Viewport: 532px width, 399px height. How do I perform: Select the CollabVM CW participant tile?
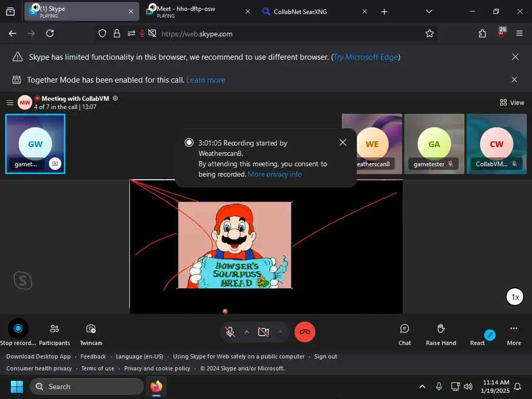coord(497,144)
